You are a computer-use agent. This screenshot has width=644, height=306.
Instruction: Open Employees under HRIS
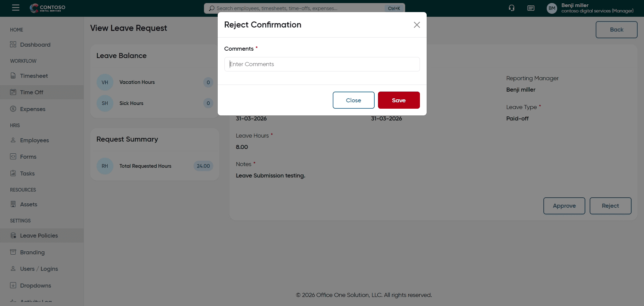pos(34,140)
